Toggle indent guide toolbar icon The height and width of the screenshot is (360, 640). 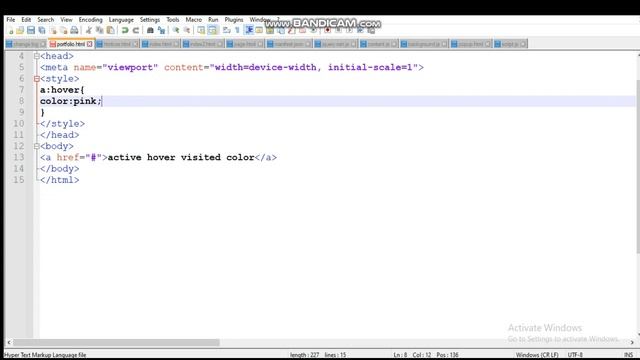point(249,31)
